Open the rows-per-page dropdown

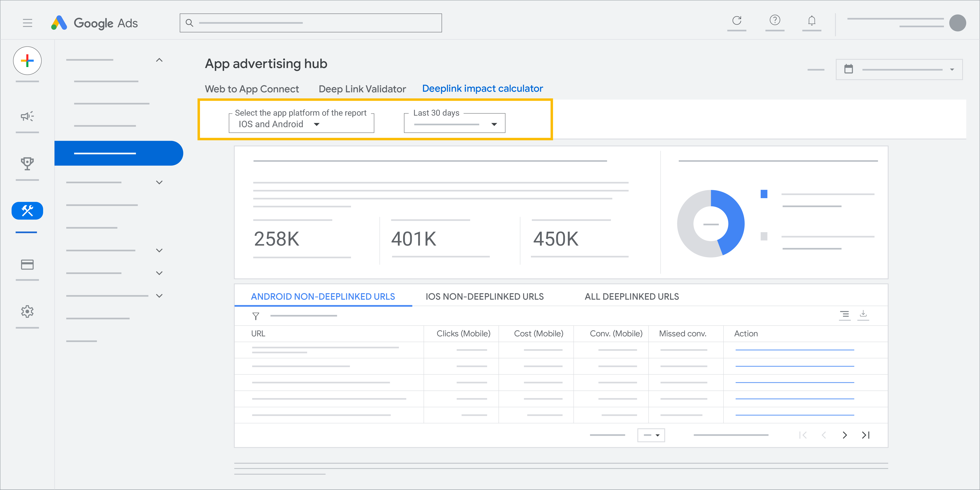tap(651, 435)
